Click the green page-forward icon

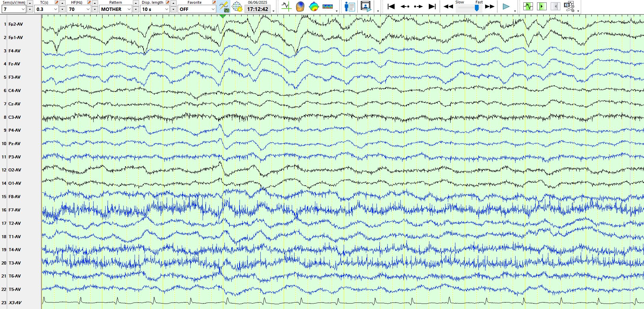pos(542,7)
